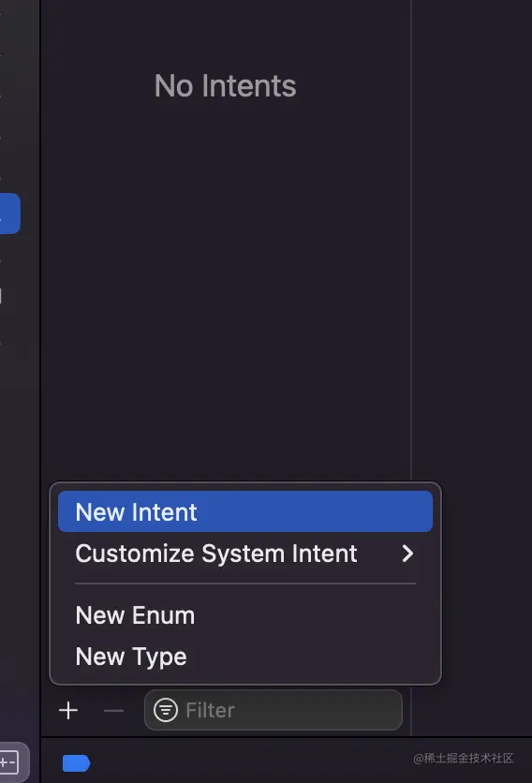Toggle the blue breakpoint tag icon

[x=76, y=763]
